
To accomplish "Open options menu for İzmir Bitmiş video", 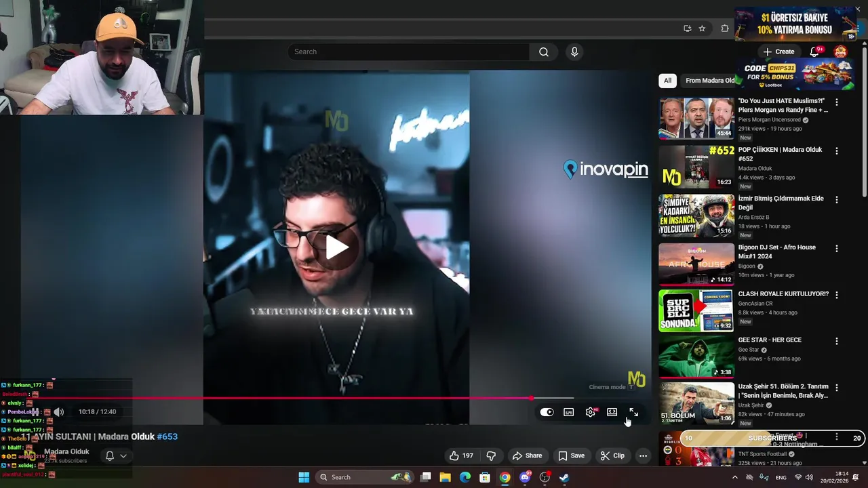I will click(x=837, y=200).
